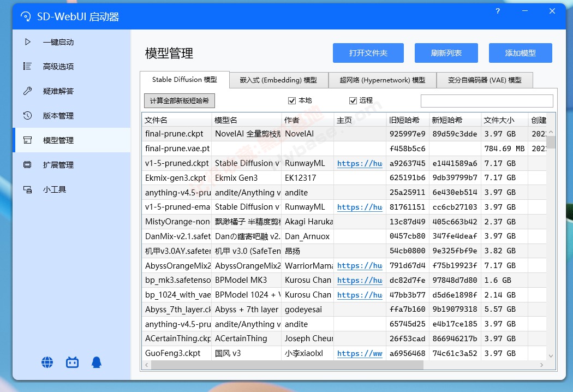This screenshot has height=392, width=573.
Task: Click the vertical scrollbar up arrow
Action: [x=551, y=132]
